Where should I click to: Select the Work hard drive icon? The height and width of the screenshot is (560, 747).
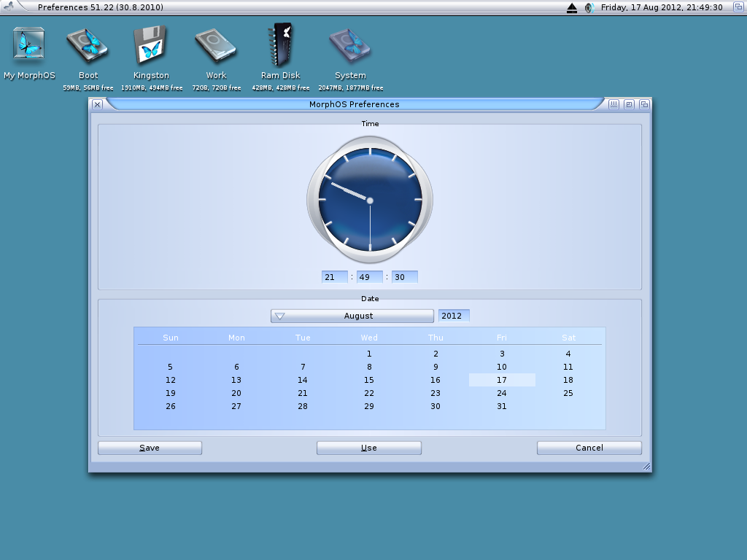coord(216,46)
